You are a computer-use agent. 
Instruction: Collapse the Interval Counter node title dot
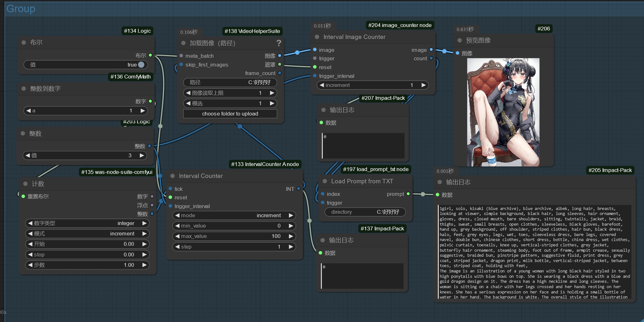[173, 176]
